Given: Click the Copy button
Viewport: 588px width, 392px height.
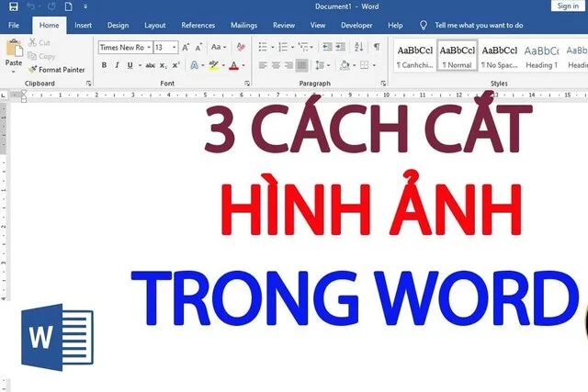Looking at the screenshot, I should pos(41,56).
